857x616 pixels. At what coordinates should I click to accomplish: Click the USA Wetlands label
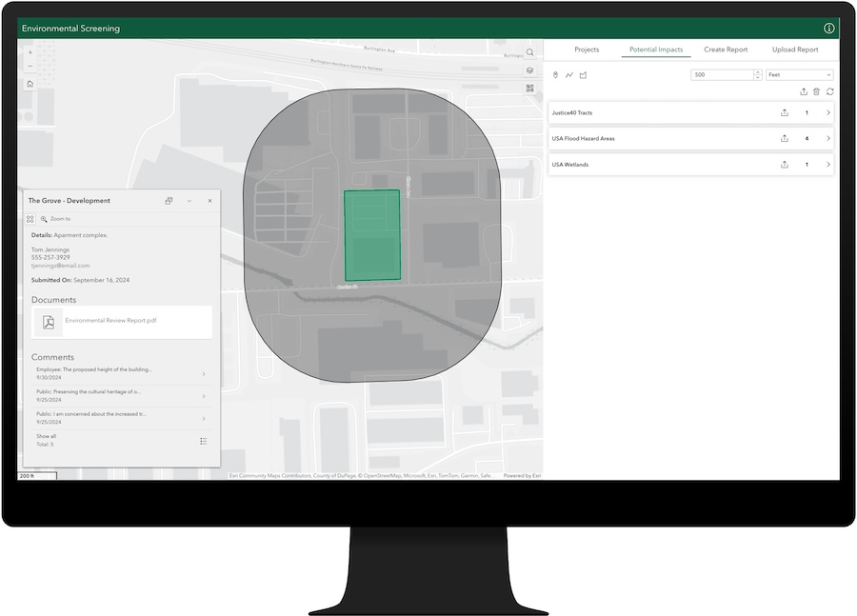[570, 165]
